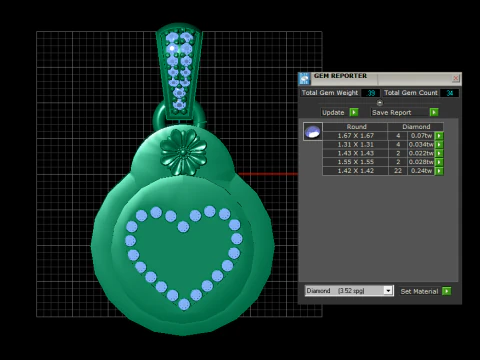Image resolution: width=480 pixels, height=360 pixels.
Task: Click the green arrow next to Save Report
Action: (x=434, y=112)
